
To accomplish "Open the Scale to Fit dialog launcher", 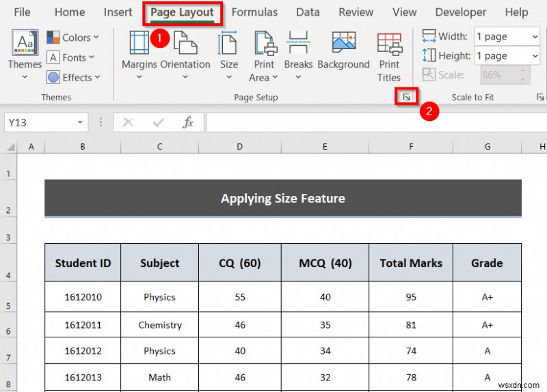I will [539, 97].
